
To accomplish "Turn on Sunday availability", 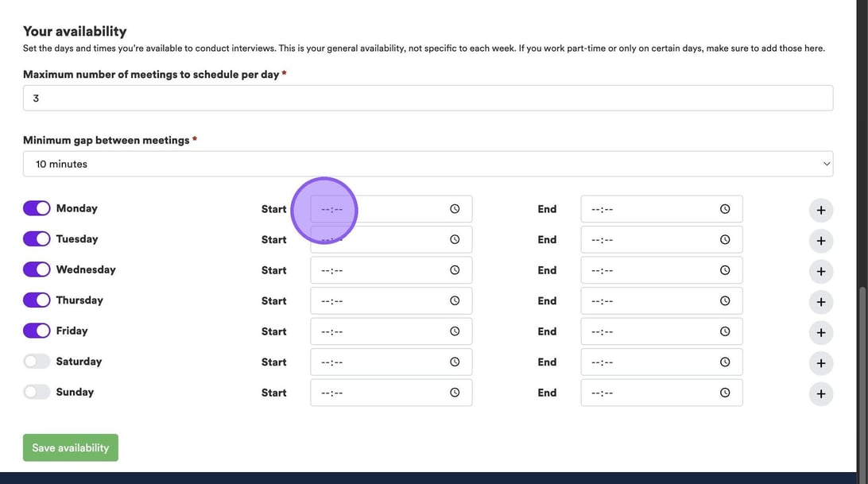I will click(x=37, y=392).
